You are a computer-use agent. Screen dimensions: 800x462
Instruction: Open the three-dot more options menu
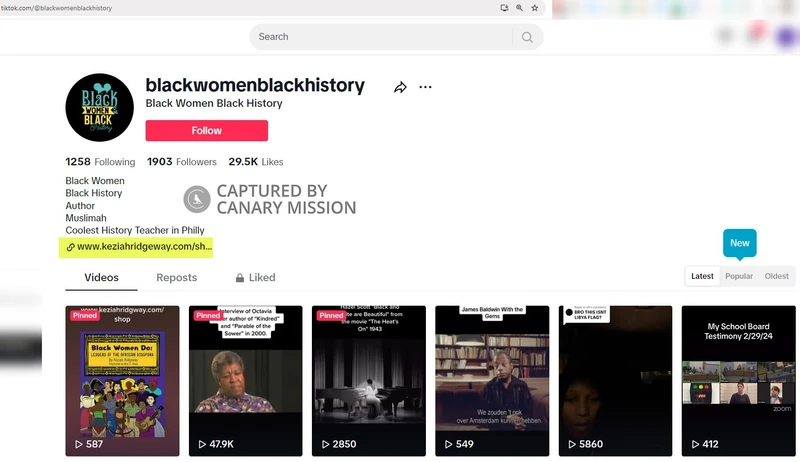425,87
